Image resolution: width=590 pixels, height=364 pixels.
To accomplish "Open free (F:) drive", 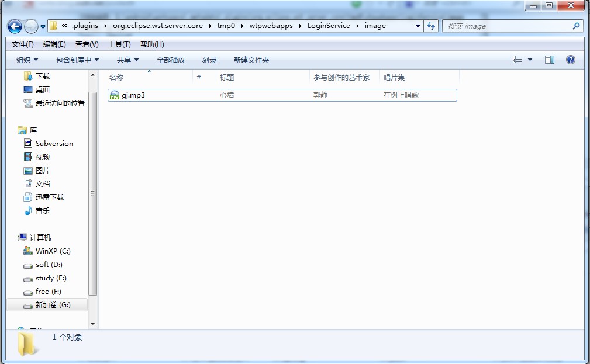I will pyautogui.click(x=48, y=292).
